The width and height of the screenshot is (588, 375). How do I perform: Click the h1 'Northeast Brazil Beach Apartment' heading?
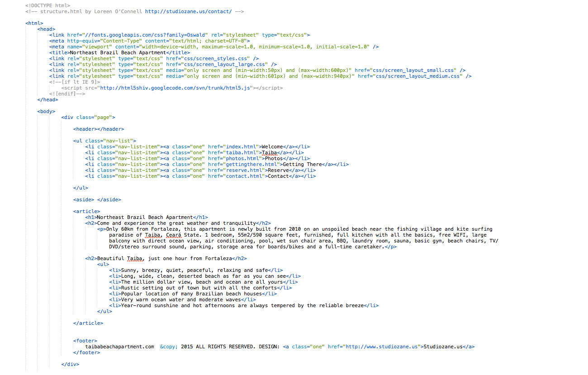tap(145, 217)
